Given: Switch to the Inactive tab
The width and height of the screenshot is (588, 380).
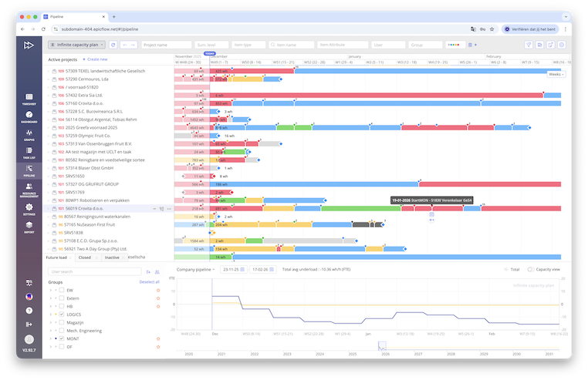Looking at the screenshot, I should [x=112, y=257].
